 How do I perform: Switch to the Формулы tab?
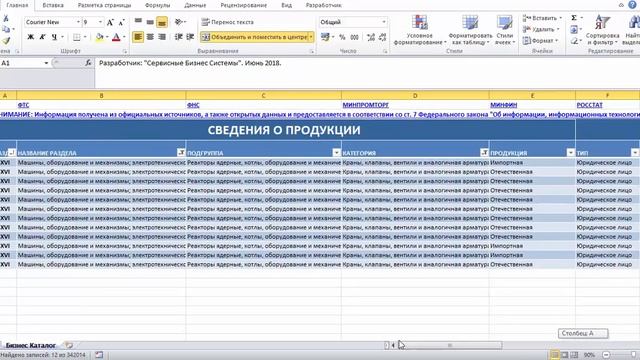(x=158, y=5)
